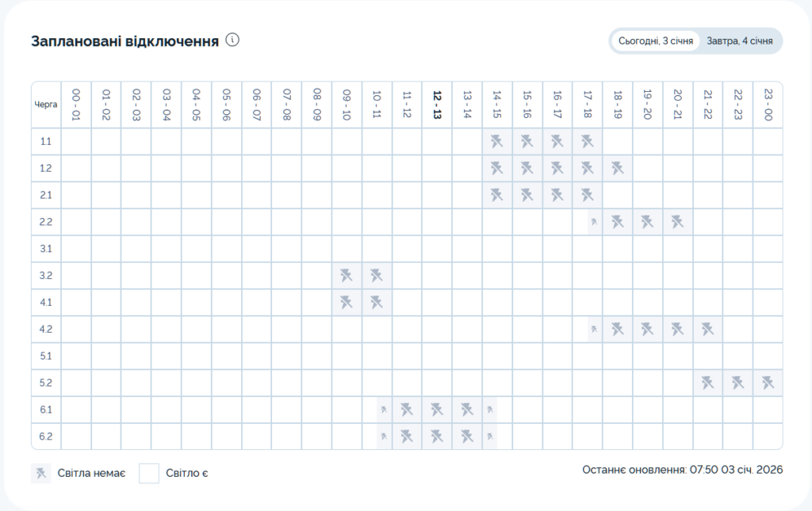The height and width of the screenshot is (511, 812).
Task: Click outage icon for queue 5.2 at 23-00
Action: pyautogui.click(x=768, y=383)
